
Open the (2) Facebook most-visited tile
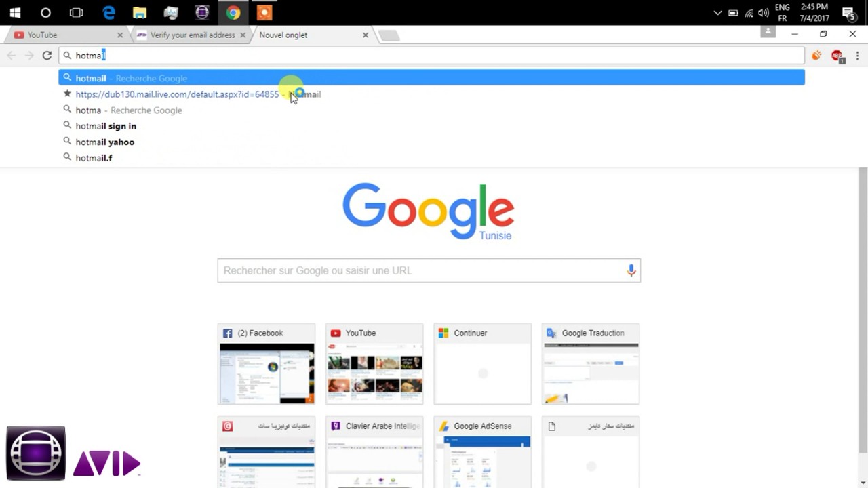click(267, 364)
